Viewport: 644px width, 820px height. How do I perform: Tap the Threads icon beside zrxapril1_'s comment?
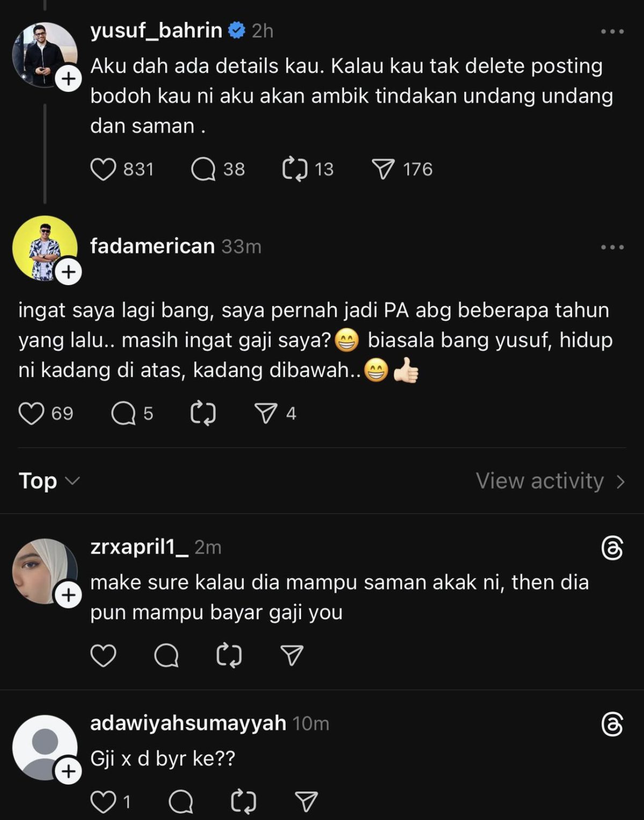pyautogui.click(x=612, y=548)
